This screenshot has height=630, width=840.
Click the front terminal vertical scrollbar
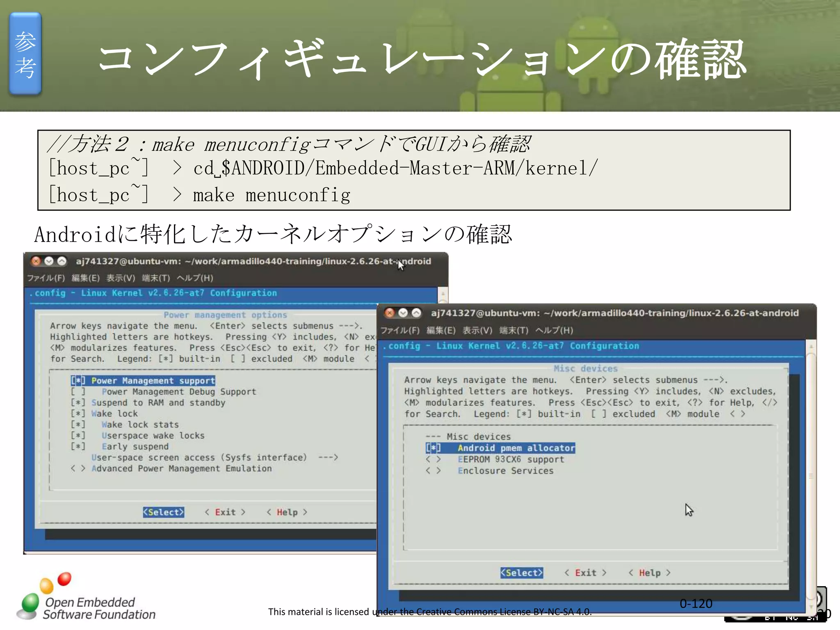[x=811, y=476]
